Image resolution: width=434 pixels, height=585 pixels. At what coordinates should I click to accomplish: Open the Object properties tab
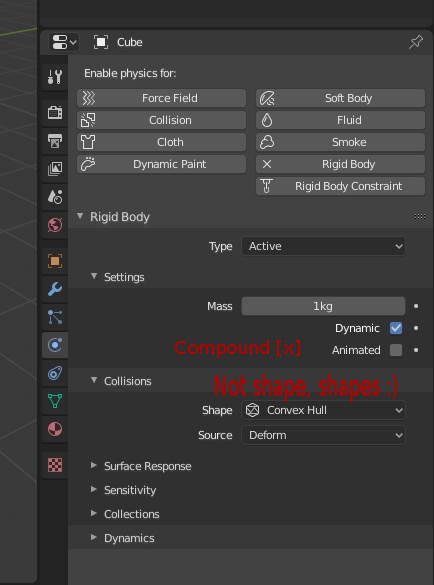[x=55, y=261]
